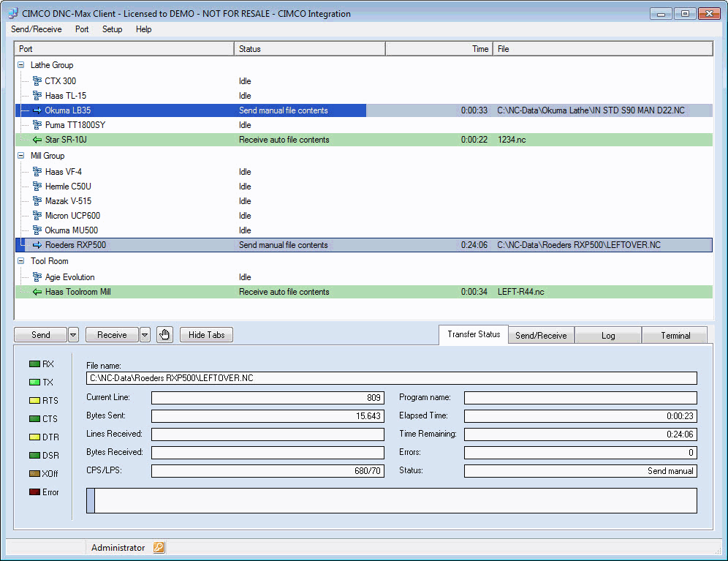The image size is (728, 561).
Task: Click the Puma TT1800SY port icon
Action: 37,125
